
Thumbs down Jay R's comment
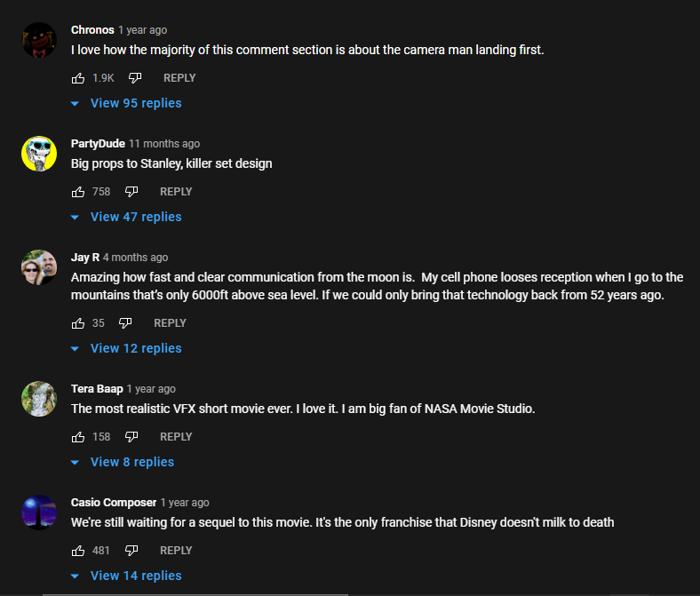[x=125, y=323]
